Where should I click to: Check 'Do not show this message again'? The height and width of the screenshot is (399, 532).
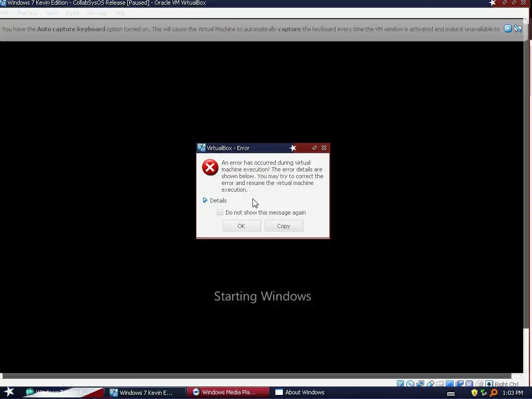(220, 212)
